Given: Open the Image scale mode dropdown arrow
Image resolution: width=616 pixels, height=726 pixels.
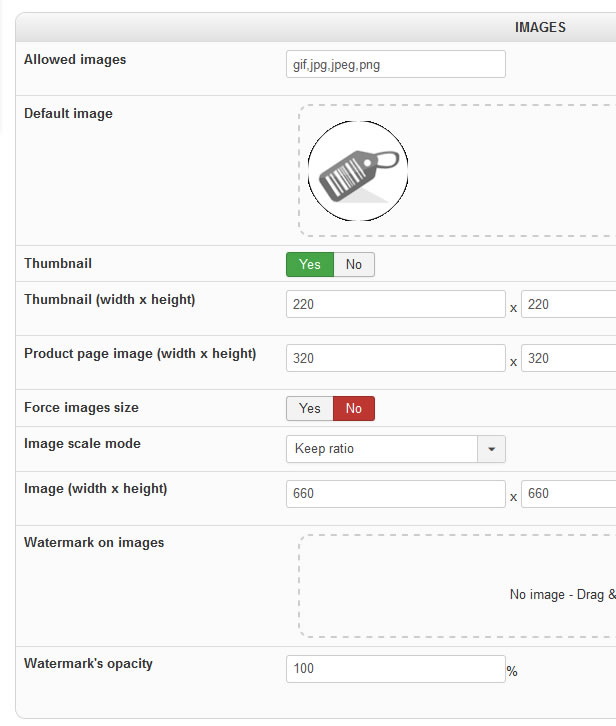Looking at the screenshot, I should pos(491,449).
